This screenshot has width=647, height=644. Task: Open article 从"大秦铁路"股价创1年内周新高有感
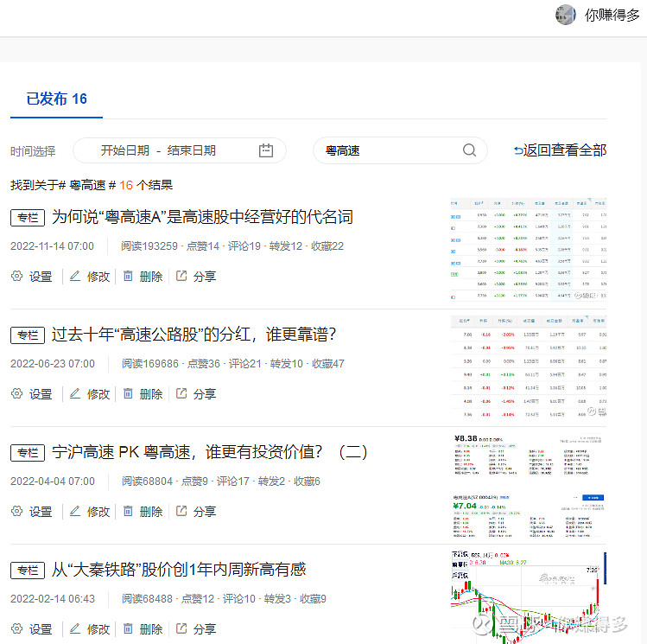tap(179, 570)
